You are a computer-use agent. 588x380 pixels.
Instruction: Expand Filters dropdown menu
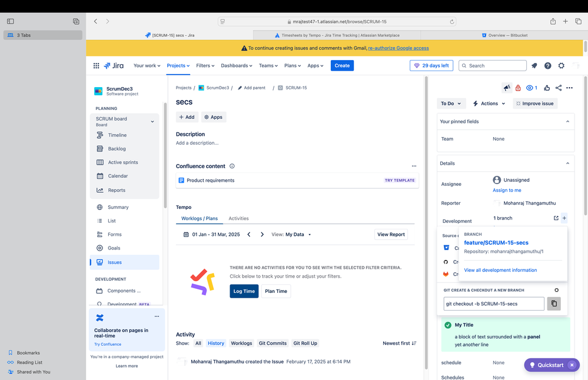(x=205, y=65)
